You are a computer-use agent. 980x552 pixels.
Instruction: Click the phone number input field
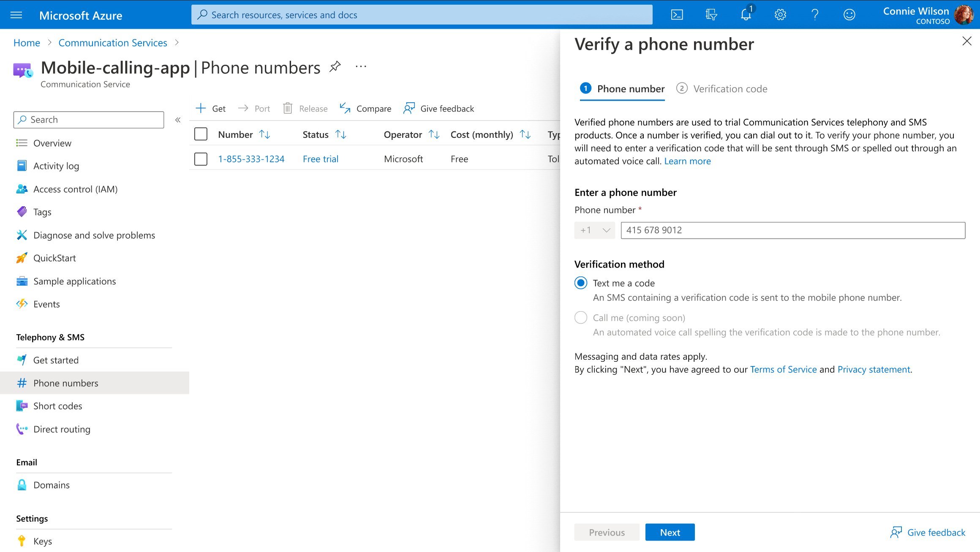tap(792, 230)
